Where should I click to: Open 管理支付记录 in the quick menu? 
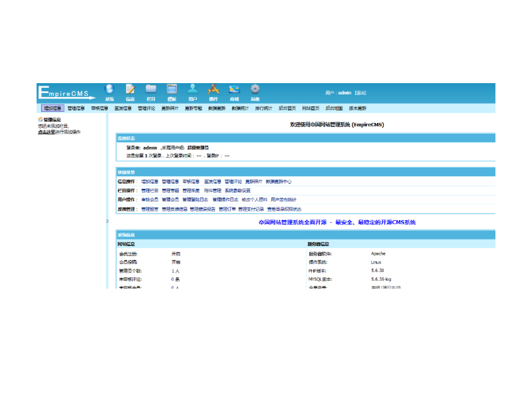coord(251,209)
